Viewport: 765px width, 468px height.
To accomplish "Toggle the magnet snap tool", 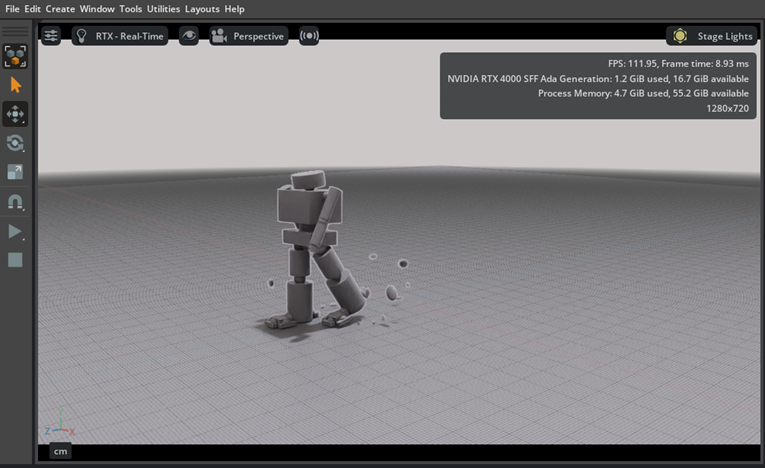I will (x=15, y=202).
